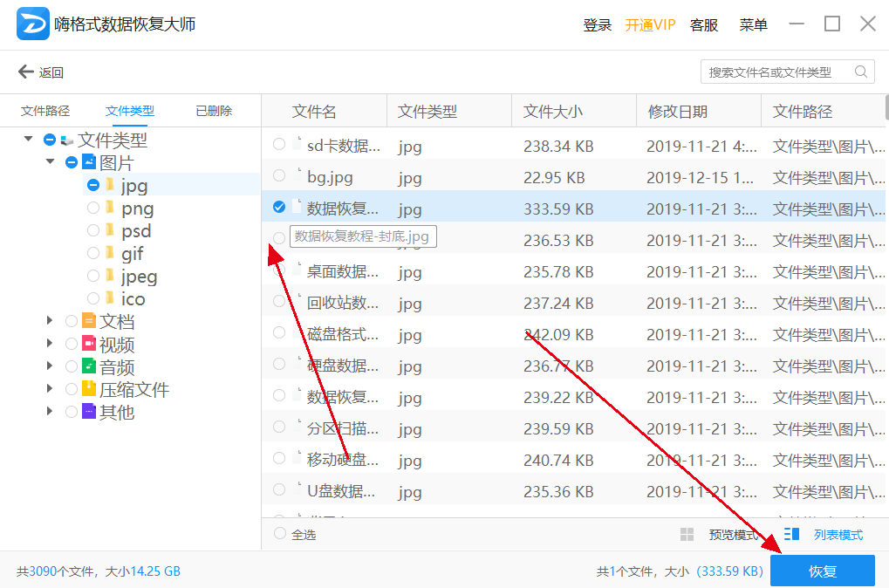Click file icon of bg.jpg row
Screen dimensions: 889x588
click(x=297, y=175)
